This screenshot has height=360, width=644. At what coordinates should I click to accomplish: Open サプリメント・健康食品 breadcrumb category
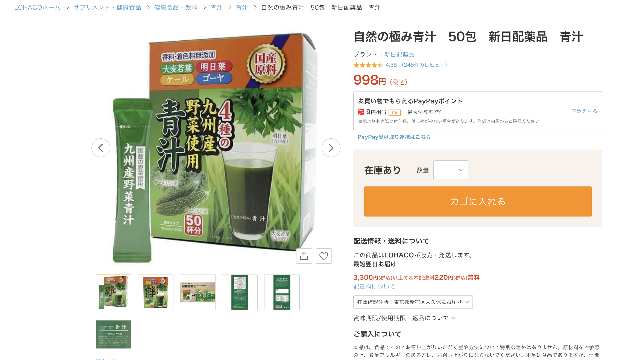[107, 8]
